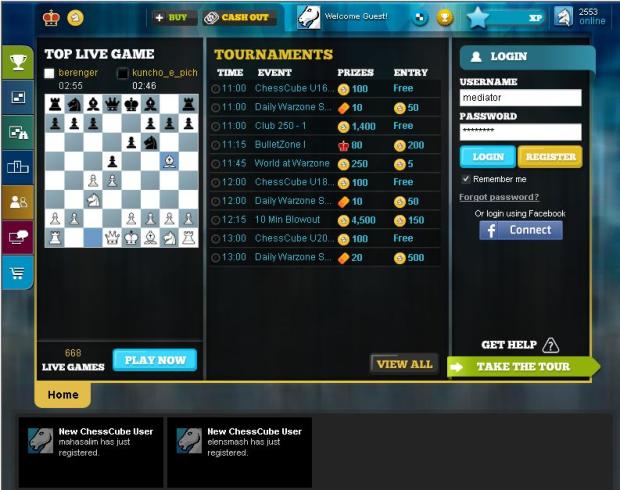620x490 pixels.
Task: Click View All tournaments button
Action: (404, 364)
